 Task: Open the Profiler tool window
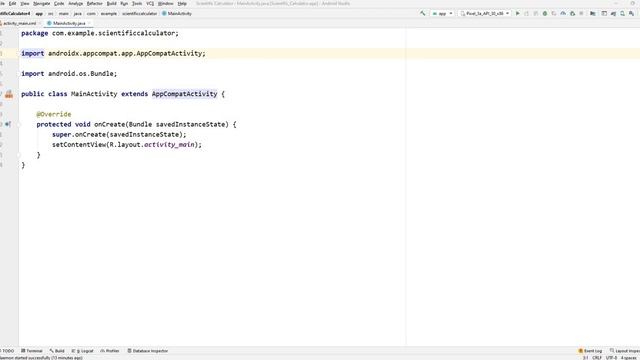[110, 351]
